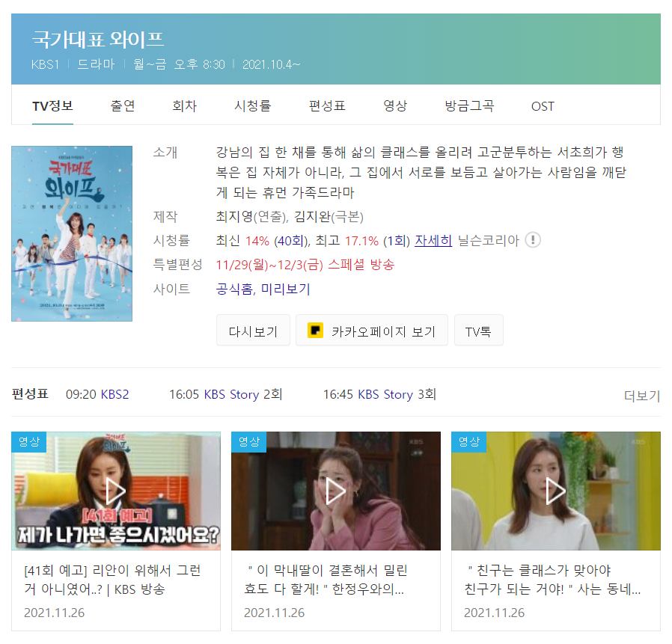Click the 카카오페이지 보기 button

pos(372,331)
